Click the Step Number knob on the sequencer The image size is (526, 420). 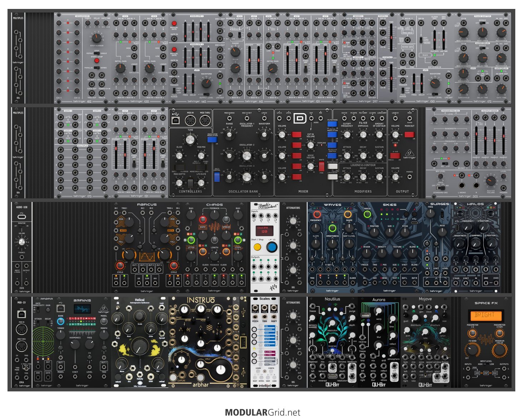(96, 38)
